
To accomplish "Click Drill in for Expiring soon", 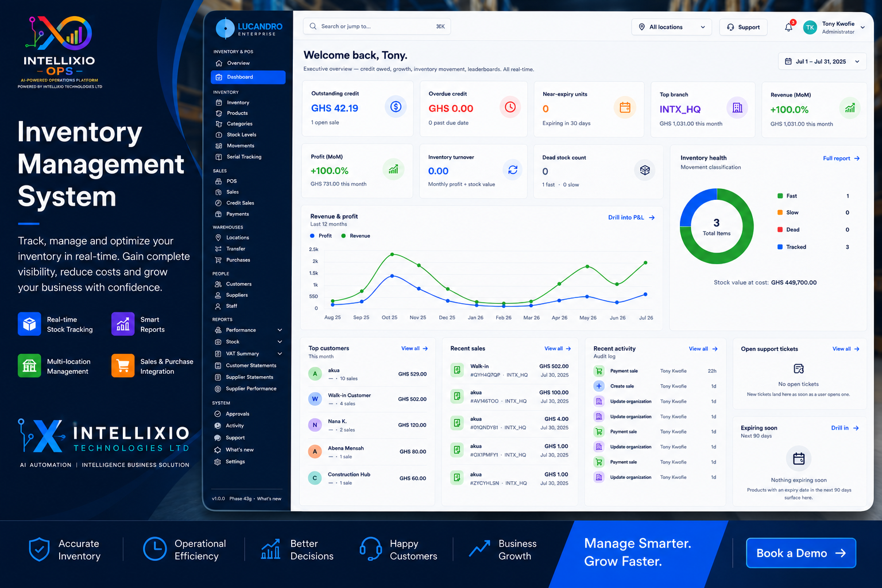I will click(x=845, y=428).
